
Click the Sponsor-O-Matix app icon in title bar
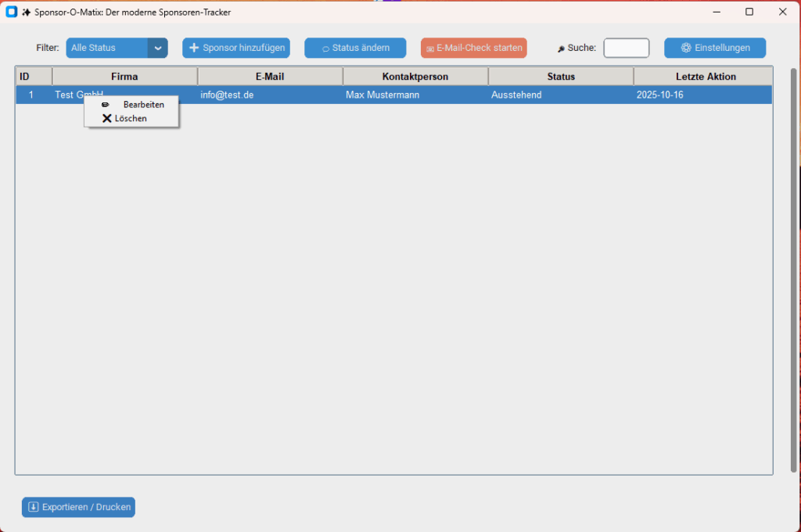point(12,12)
